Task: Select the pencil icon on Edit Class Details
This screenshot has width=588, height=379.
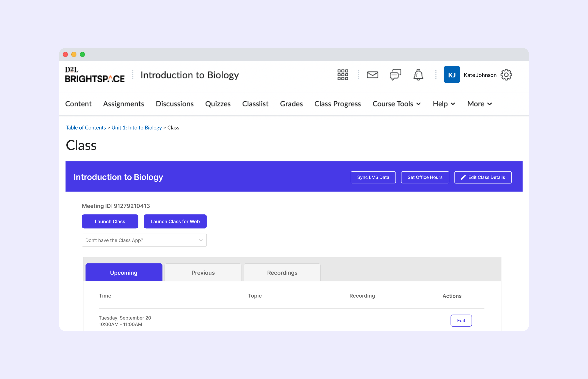Action: click(x=464, y=177)
